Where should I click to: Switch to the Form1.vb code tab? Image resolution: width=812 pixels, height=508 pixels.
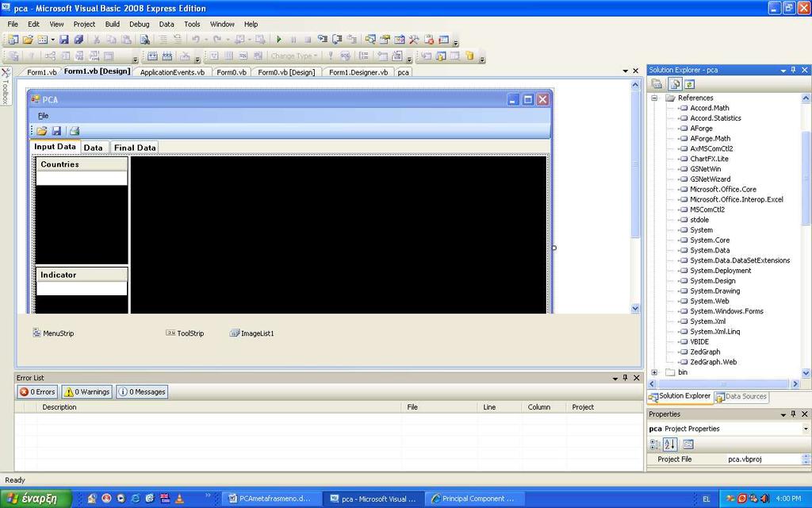41,72
